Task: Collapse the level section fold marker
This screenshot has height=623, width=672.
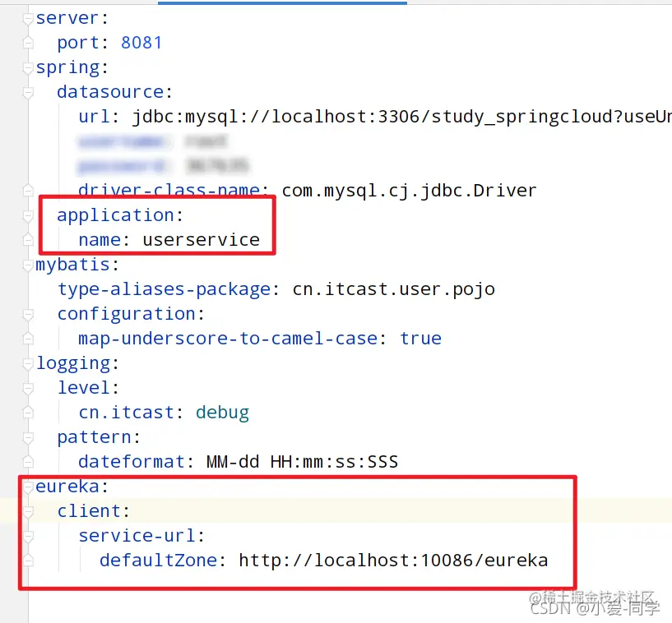Action: 28,389
